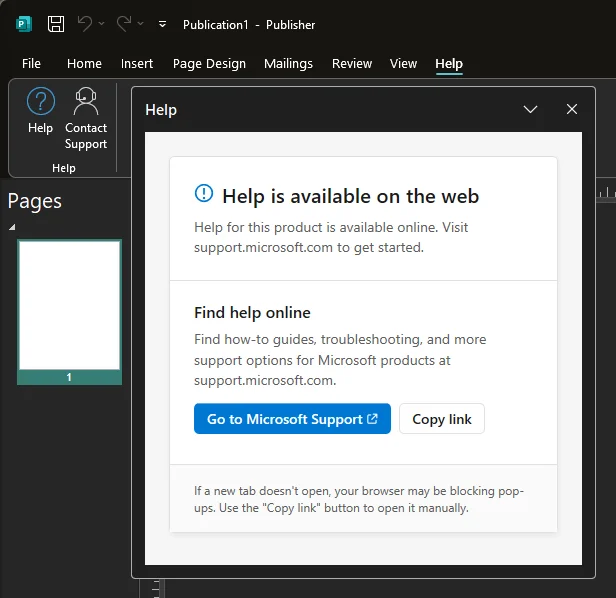Click the "Help is available on the web" heading
Screen dimensions: 616x598
(x=350, y=196)
